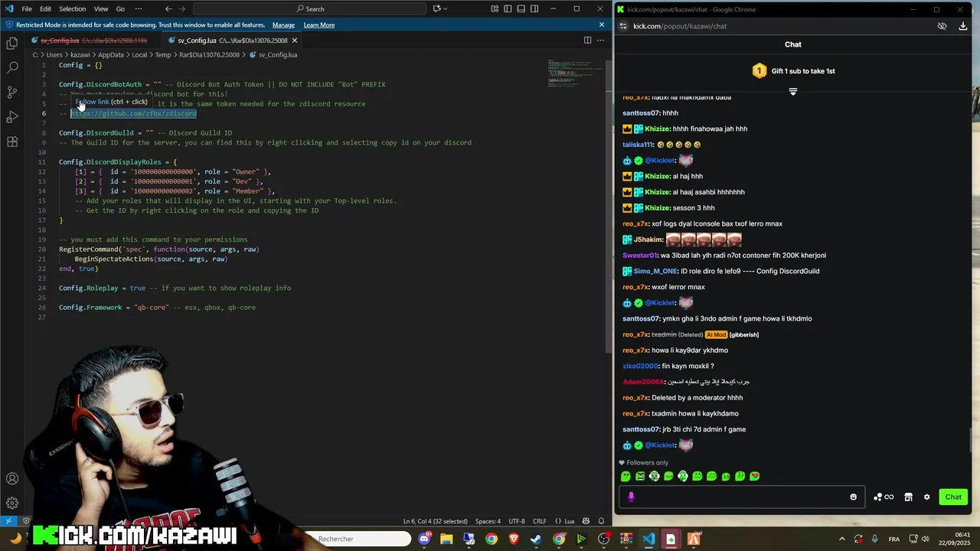Open the Extensions view
The height and width of the screenshot is (551, 980).
tap(12, 142)
